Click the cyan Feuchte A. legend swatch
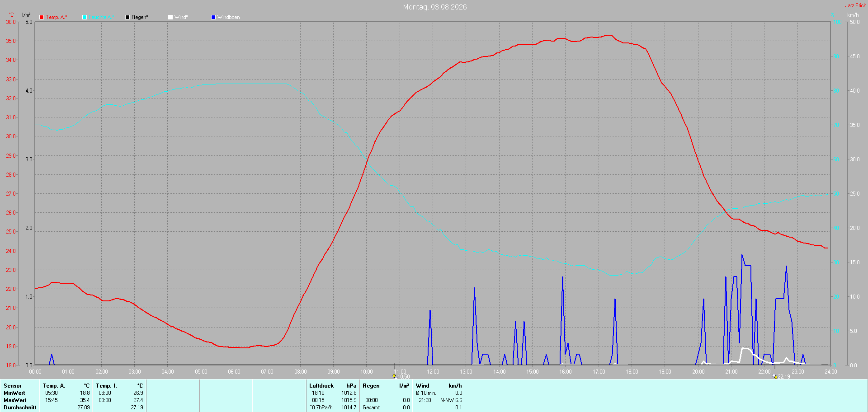Viewport: 868px width, 412px height. point(85,17)
